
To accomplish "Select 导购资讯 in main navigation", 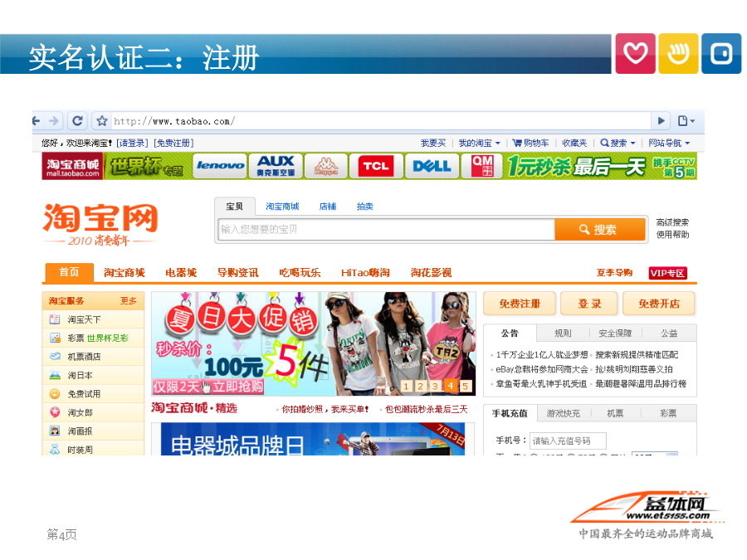I will 237,272.
